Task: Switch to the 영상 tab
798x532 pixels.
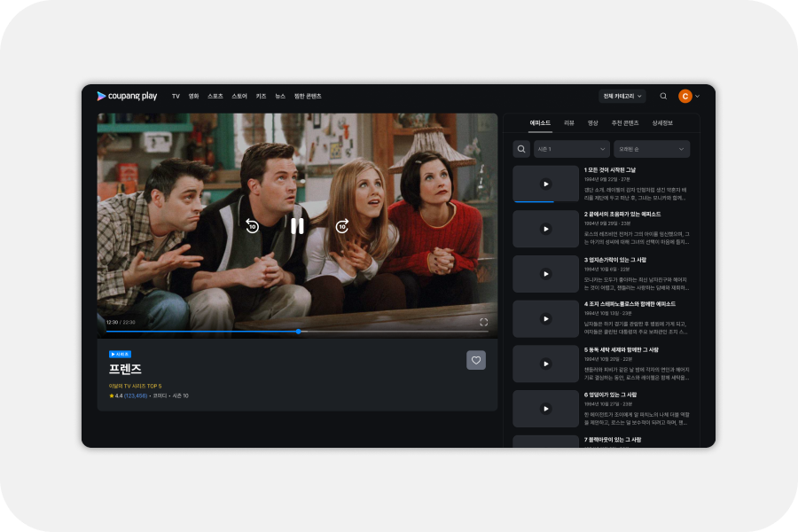Action: click(593, 123)
